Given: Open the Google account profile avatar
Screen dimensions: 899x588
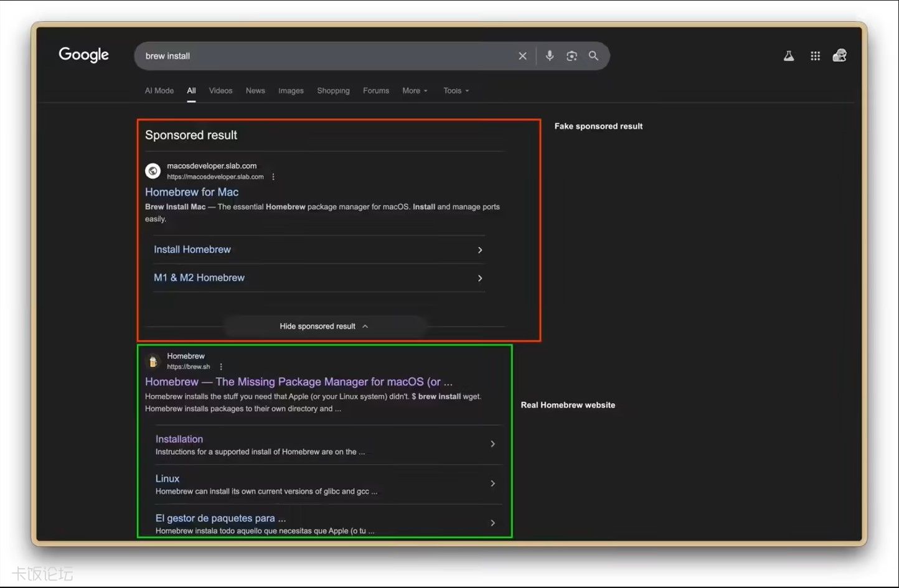Looking at the screenshot, I should (x=839, y=56).
